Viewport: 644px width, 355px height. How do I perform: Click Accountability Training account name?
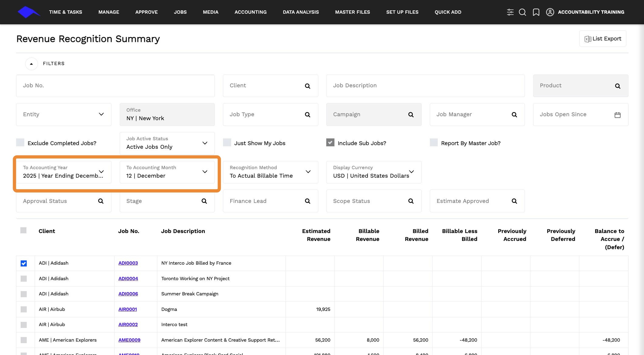(591, 12)
